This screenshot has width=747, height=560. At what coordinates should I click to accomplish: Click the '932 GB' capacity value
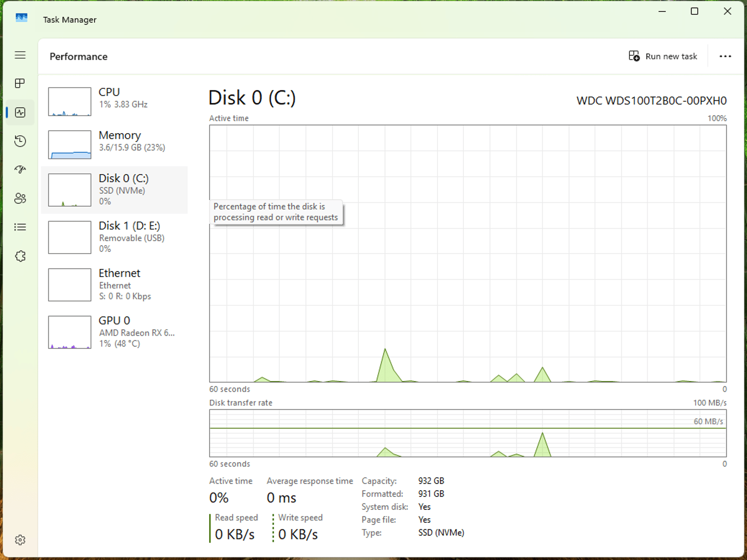pyautogui.click(x=431, y=481)
